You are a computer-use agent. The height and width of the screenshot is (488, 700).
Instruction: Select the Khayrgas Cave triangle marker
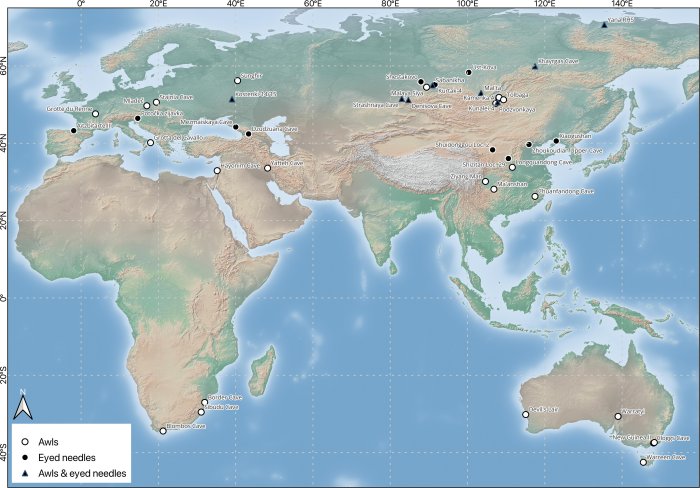[535, 66]
